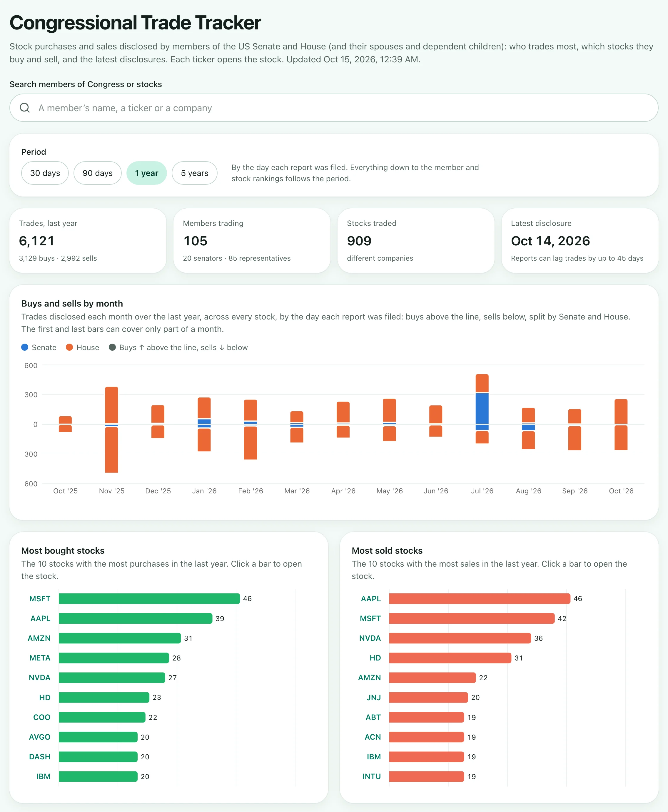
Task: Open IBM in most sold stocks
Action: [x=374, y=757]
